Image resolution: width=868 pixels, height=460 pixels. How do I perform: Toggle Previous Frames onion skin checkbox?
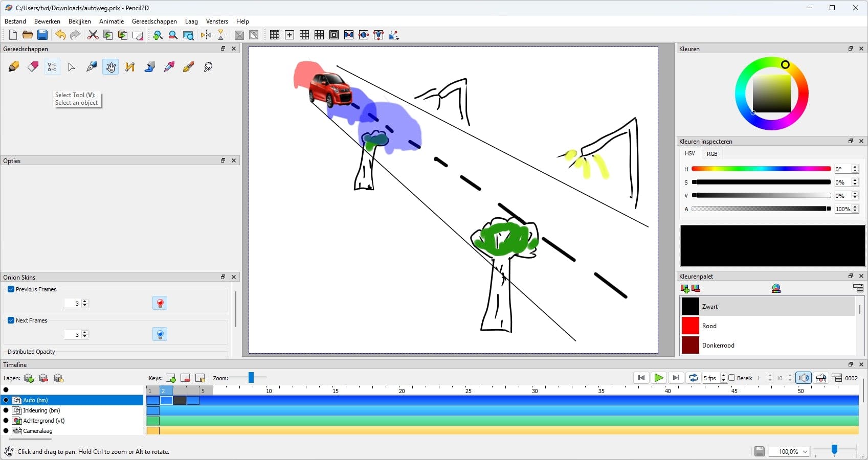(11, 289)
